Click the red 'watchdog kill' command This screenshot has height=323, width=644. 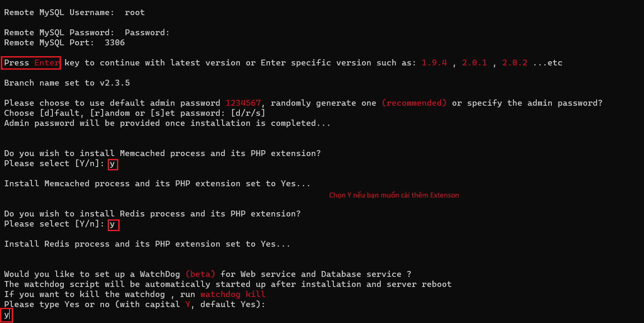pos(233,294)
